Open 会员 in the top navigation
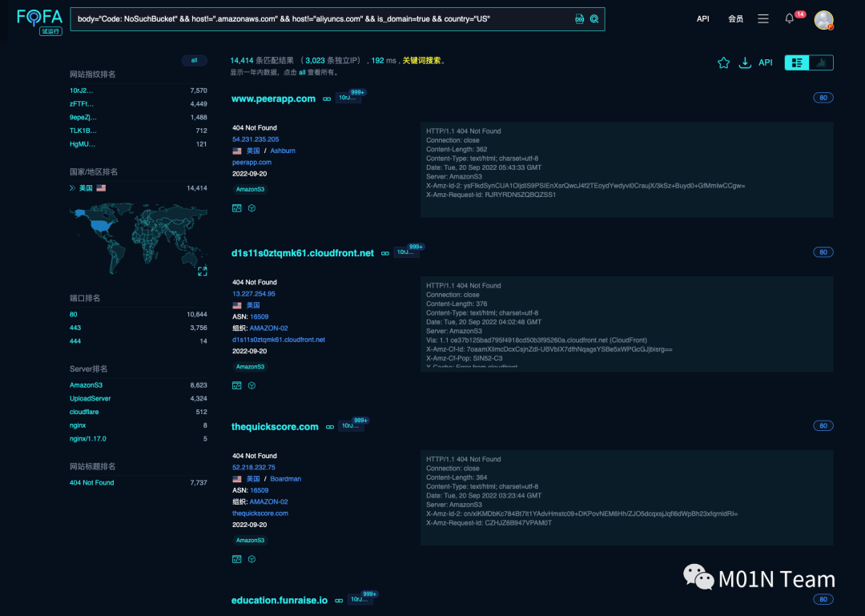The height and width of the screenshot is (616, 865). [x=735, y=18]
